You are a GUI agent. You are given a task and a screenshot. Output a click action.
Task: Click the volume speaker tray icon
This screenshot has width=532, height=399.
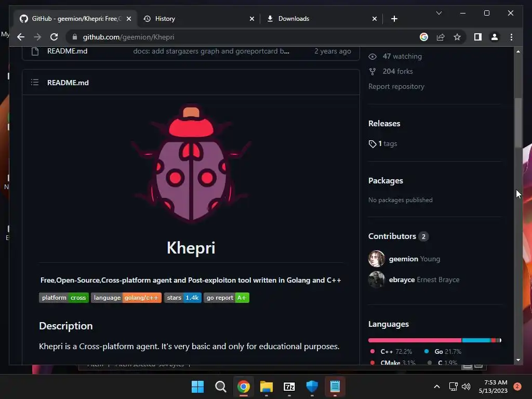click(466, 387)
